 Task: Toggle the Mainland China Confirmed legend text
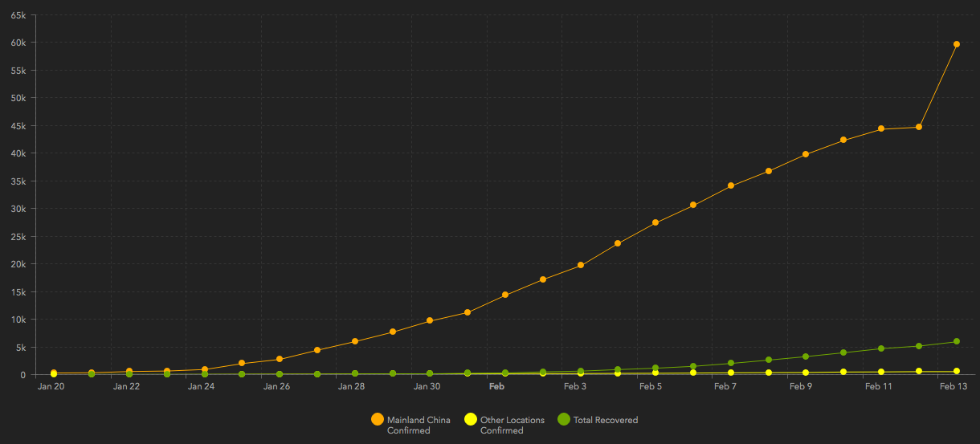click(x=419, y=425)
